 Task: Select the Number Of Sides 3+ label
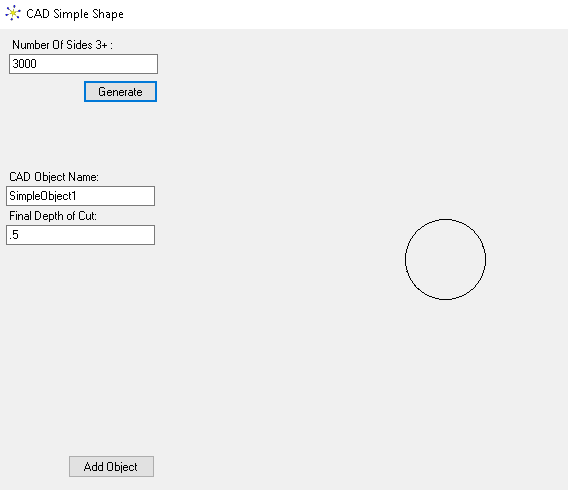click(62, 45)
